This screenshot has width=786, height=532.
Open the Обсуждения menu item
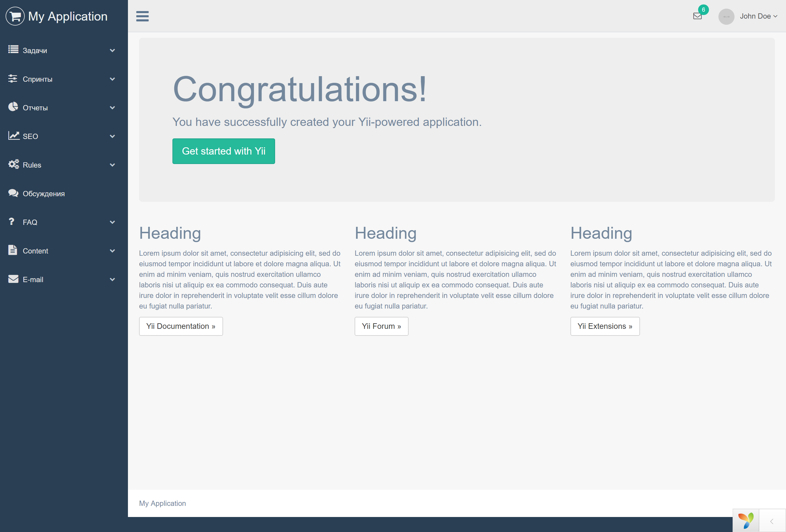44,194
